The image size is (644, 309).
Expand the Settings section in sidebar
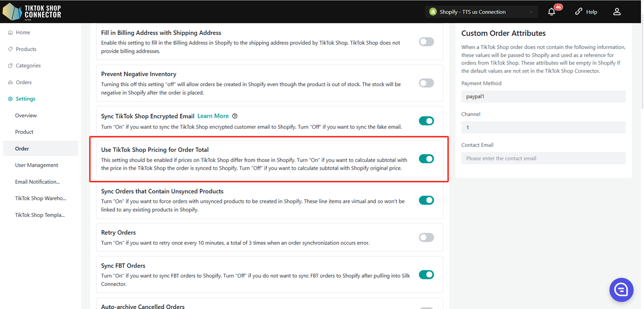click(x=25, y=99)
